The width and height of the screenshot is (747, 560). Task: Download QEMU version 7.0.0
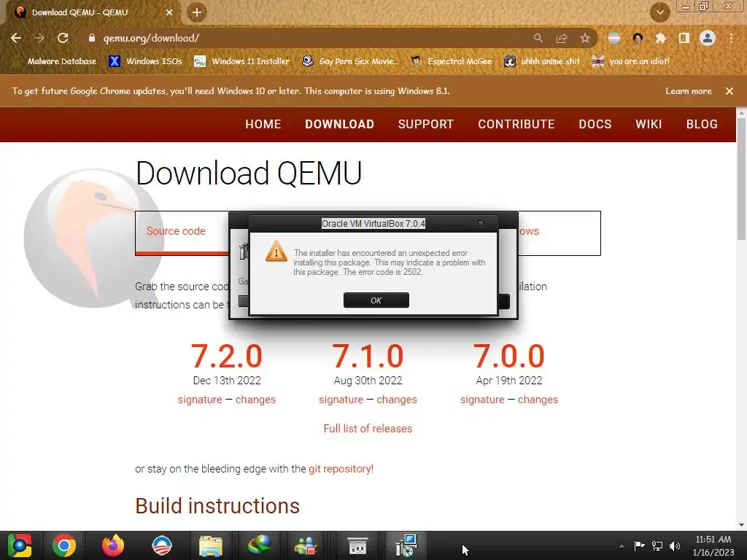point(508,356)
